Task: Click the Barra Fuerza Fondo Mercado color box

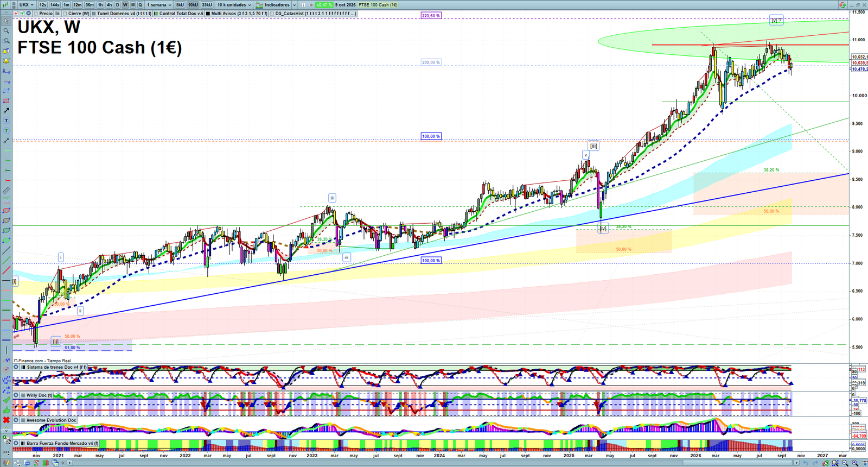Action: (x=23, y=443)
